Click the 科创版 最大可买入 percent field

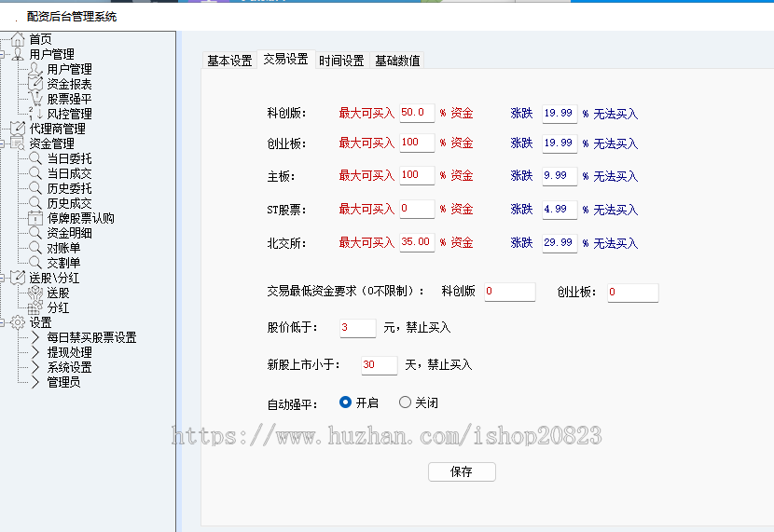(x=417, y=113)
